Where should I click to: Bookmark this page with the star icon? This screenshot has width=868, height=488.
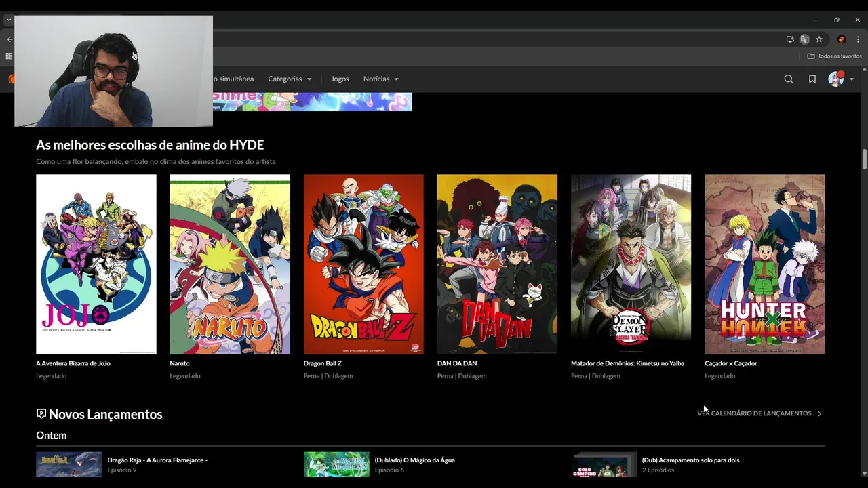click(x=819, y=39)
